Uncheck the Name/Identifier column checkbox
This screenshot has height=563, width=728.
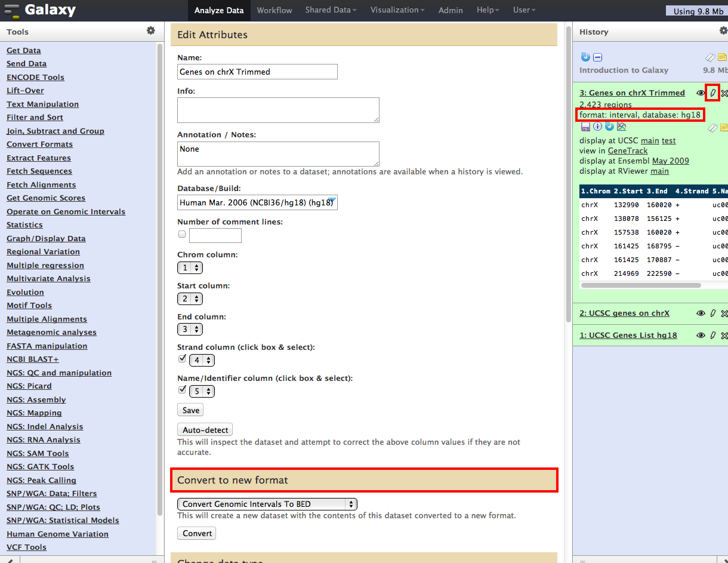click(182, 390)
